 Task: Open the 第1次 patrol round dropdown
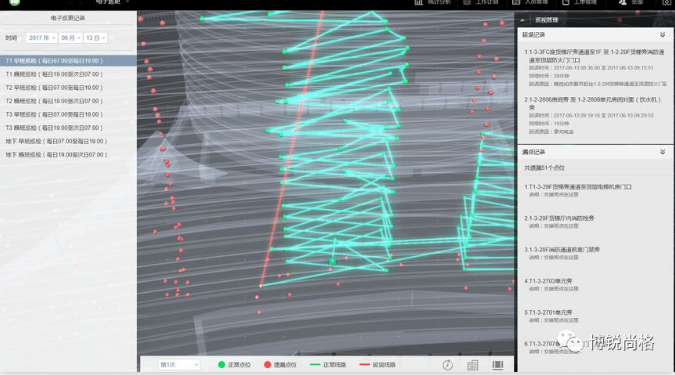pos(179,365)
